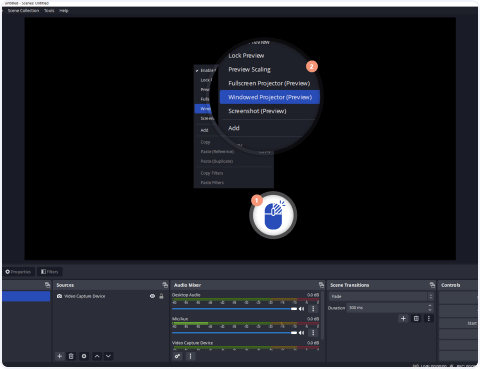Open source Properties from the toolbar button
The height and width of the screenshot is (369, 480).
click(18, 272)
